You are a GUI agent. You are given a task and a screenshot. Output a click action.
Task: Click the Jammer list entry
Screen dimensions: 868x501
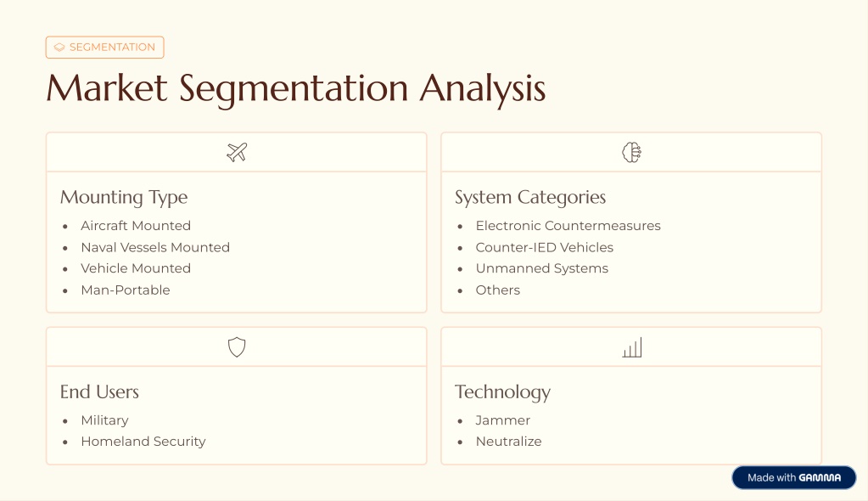tap(502, 420)
